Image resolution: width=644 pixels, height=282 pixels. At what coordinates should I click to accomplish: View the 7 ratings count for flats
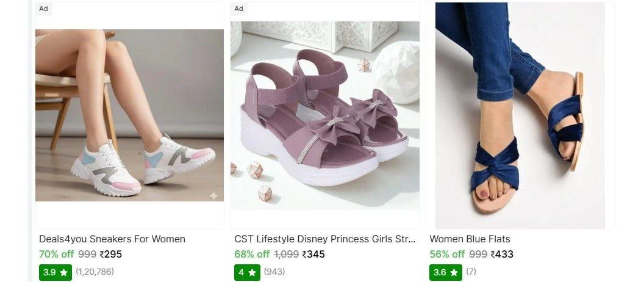pos(471,272)
